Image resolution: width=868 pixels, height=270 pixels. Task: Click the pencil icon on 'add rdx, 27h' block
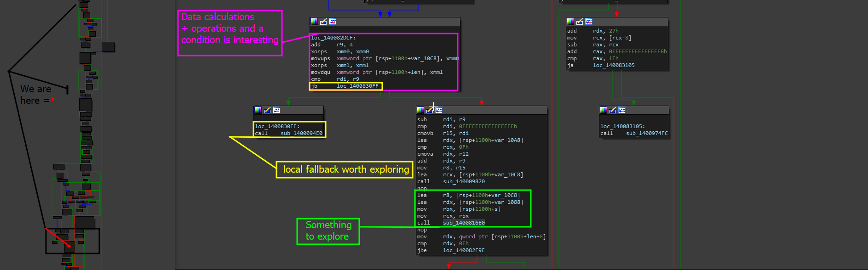coord(580,22)
